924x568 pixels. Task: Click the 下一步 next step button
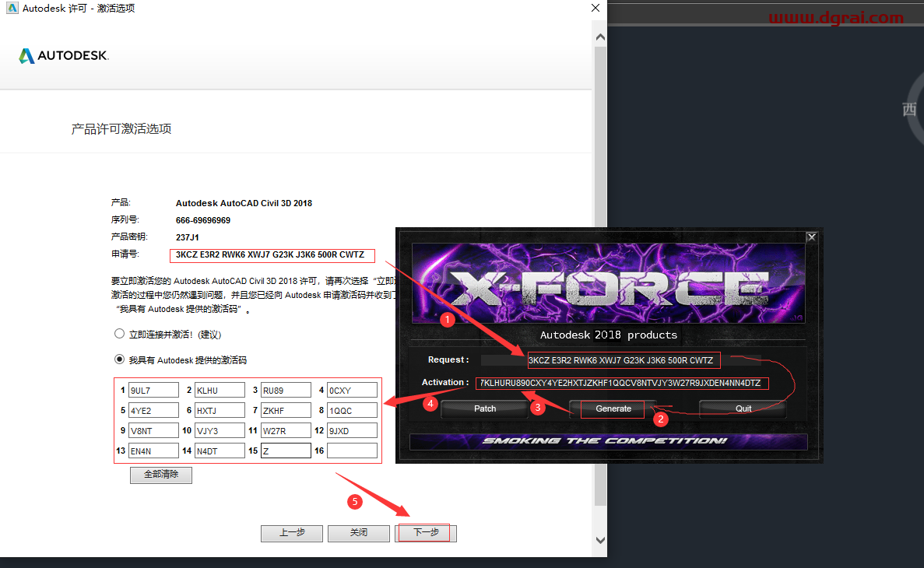[426, 533]
